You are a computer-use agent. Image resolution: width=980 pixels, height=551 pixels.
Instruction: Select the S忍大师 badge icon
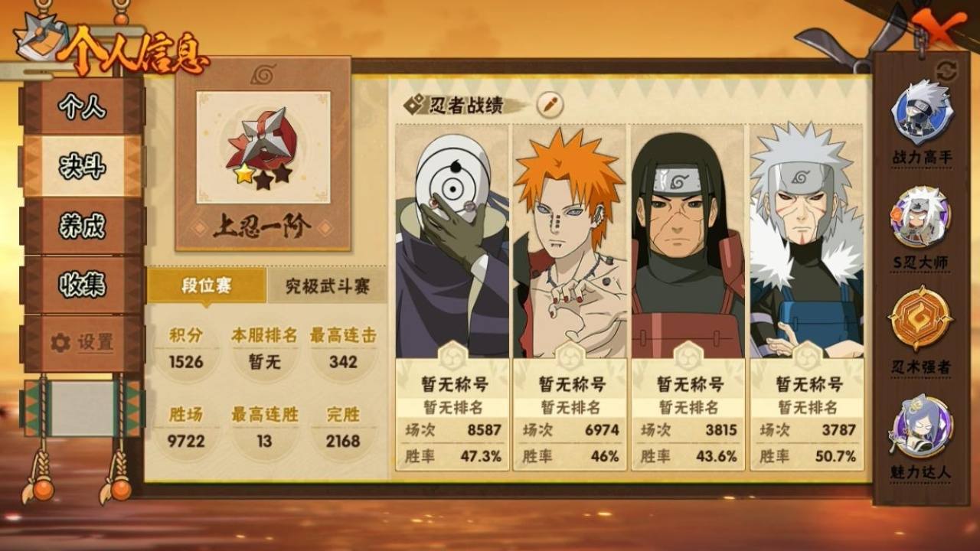921,217
